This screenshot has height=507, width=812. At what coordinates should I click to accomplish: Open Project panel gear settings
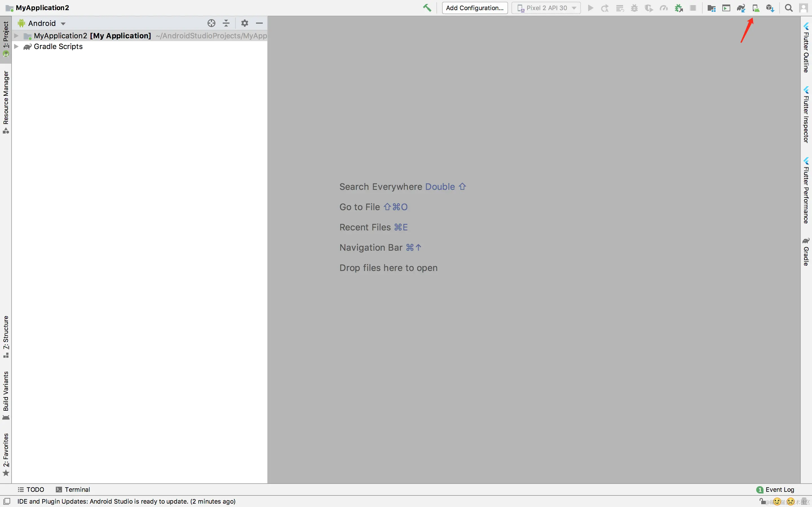tap(245, 23)
